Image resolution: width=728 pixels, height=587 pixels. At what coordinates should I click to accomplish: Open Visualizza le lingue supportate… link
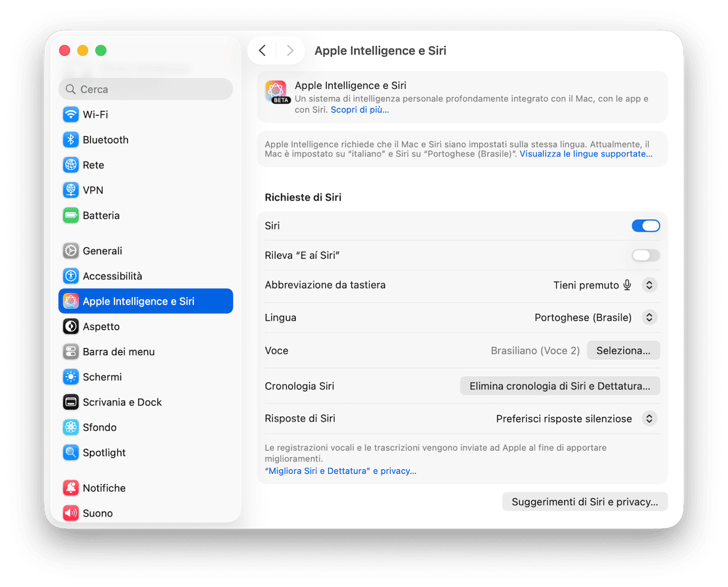pos(586,154)
